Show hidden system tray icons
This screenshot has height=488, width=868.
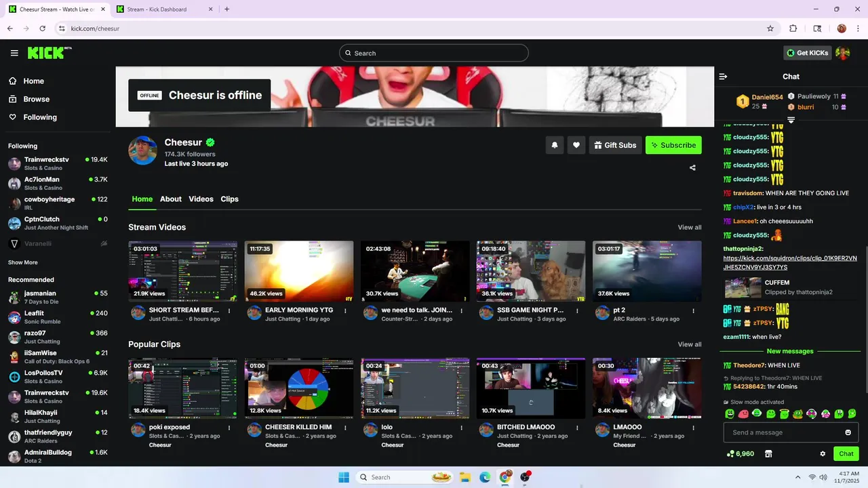point(797,477)
